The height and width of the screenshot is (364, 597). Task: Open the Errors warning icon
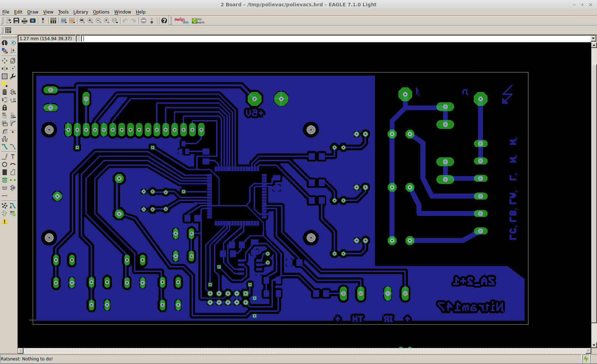tap(5, 222)
